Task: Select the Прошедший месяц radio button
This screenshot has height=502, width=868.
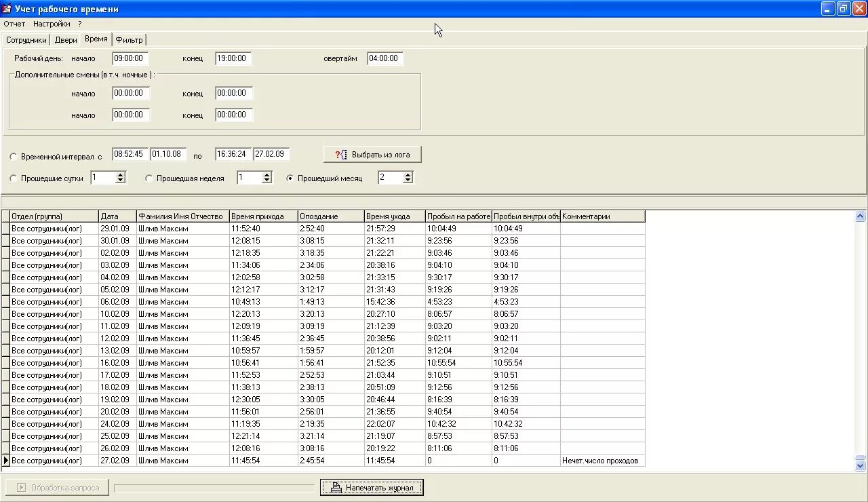Action: 290,178
